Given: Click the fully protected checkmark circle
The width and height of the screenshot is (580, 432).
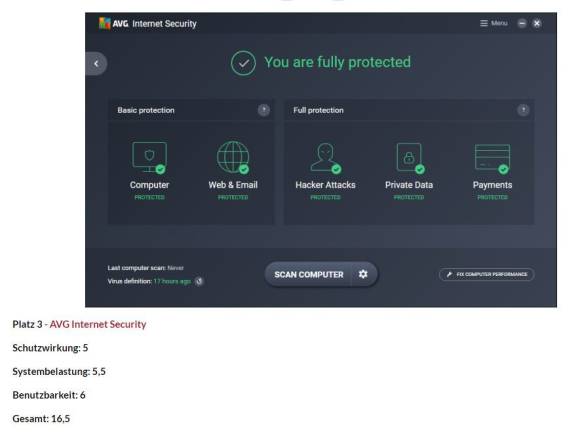Looking at the screenshot, I should (x=243, y=63).
